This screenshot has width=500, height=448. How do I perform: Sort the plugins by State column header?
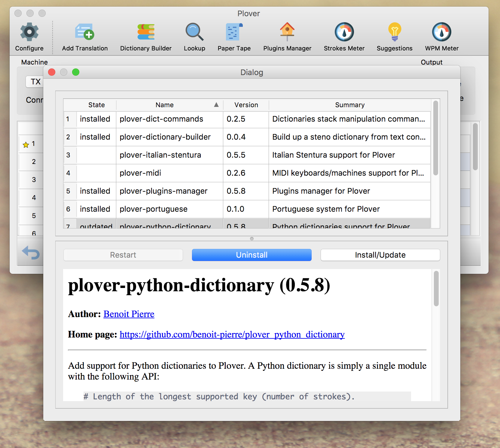96,105
